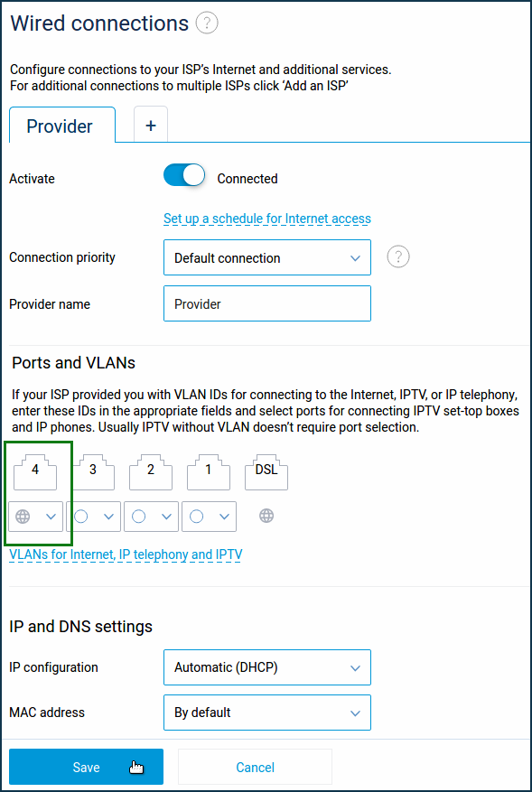
Task: Open the port 3 role dropdown
Action: pos(93,517)
